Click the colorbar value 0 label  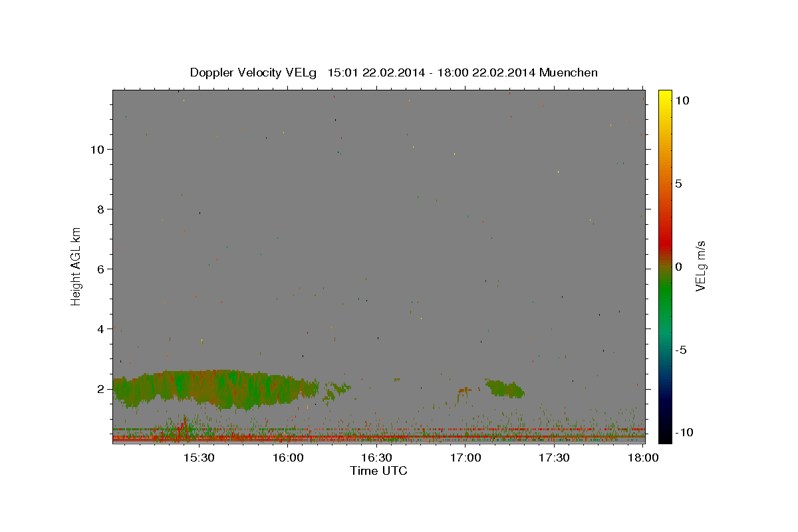(678, 266)
